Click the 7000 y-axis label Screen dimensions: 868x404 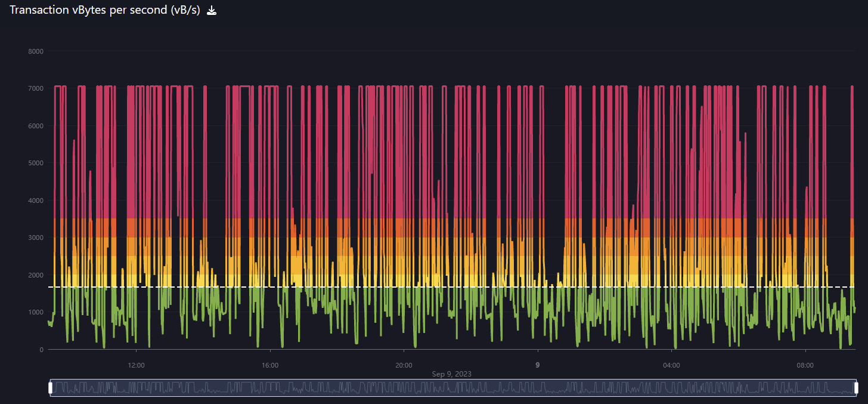tap(36, 88)
